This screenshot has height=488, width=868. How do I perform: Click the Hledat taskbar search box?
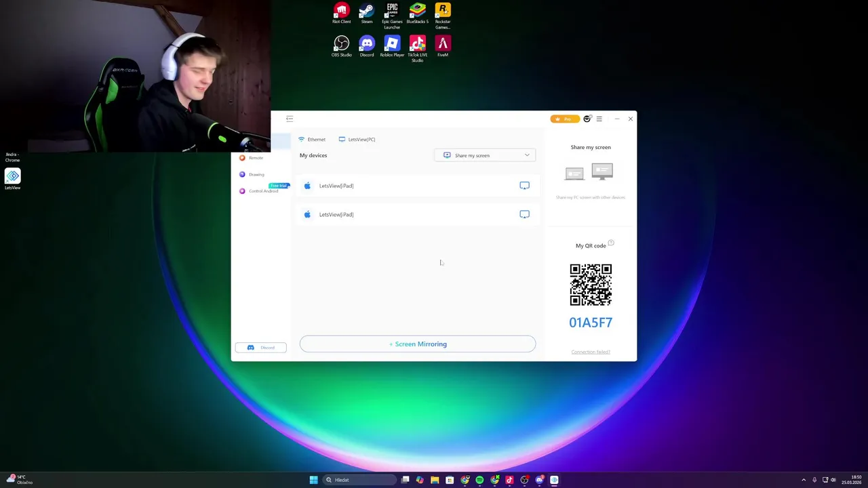(359, 480)
